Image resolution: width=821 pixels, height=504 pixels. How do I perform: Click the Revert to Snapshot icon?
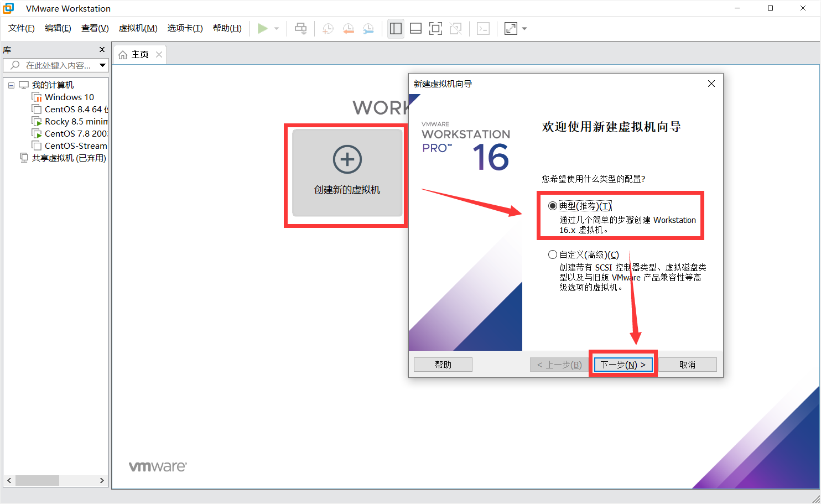348,29
